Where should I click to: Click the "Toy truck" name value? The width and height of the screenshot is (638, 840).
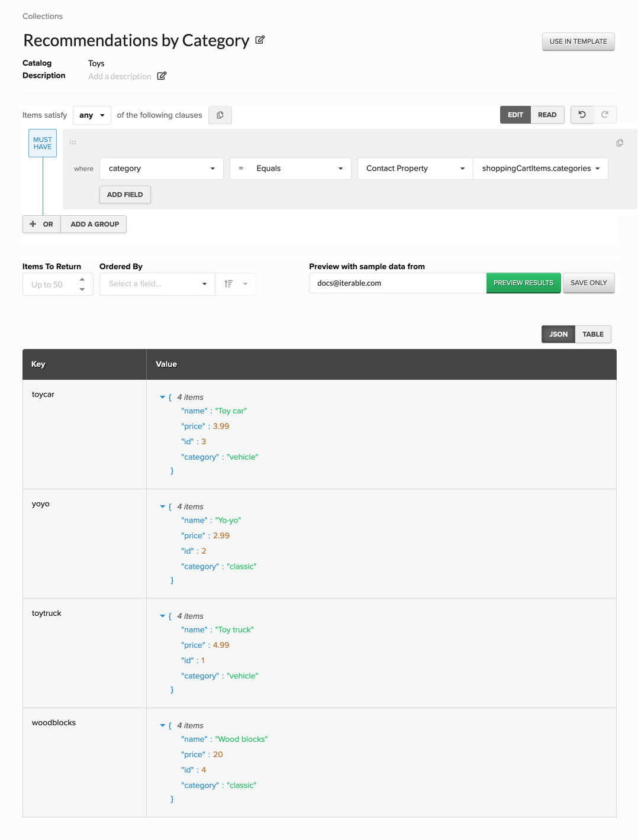pyautogui.click(x=234, y=629)
